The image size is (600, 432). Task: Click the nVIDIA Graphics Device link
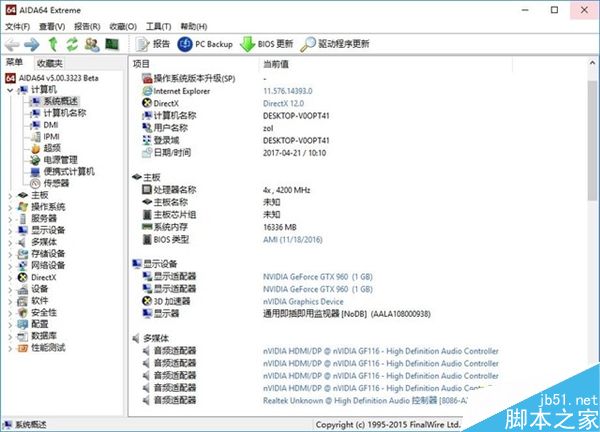click(x=303, y=302)
